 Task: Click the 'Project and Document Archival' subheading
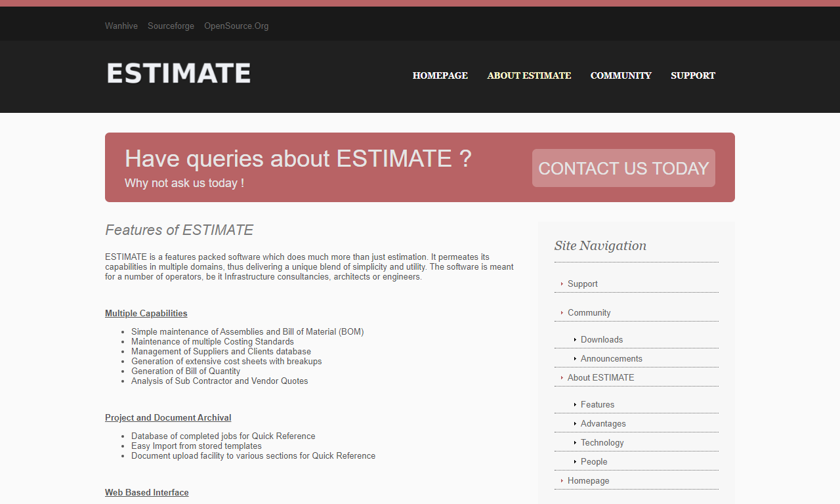point(168,418)
